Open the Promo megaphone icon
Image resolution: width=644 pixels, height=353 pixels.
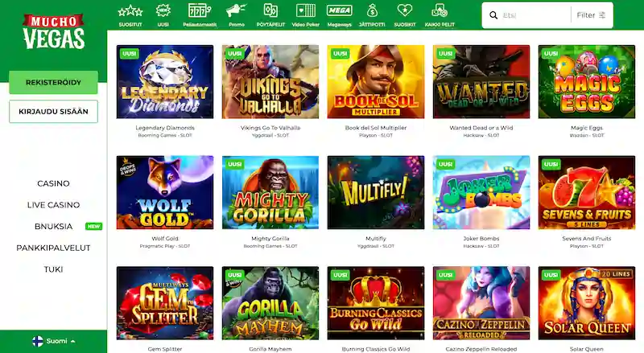[x=237, y=10]
